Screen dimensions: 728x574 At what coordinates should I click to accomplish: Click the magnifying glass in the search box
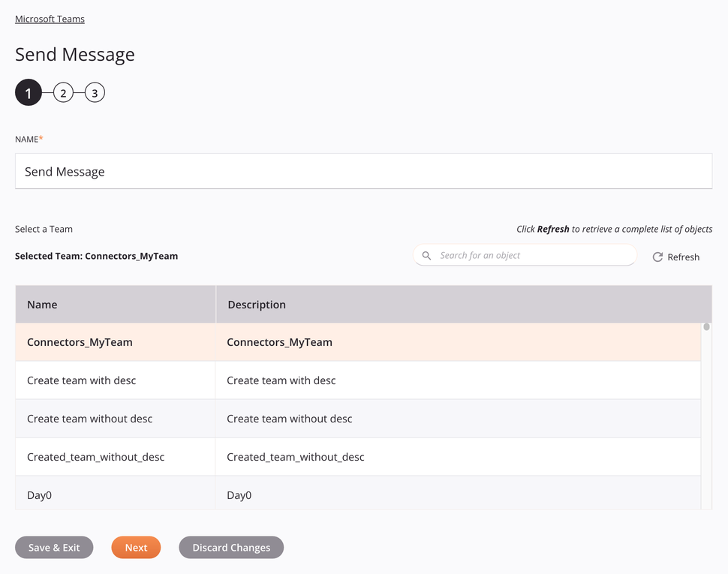[426, 255]
